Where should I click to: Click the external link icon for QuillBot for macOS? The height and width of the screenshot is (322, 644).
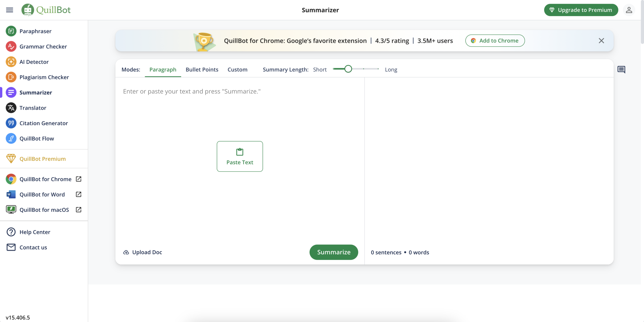tap(78, 210)
